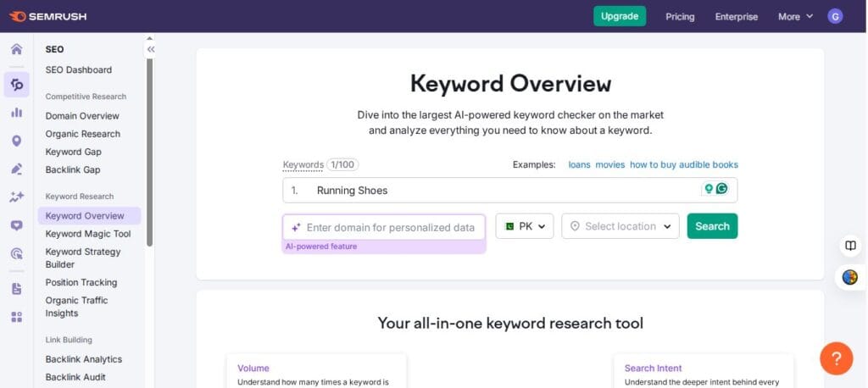
Task: Open Backlink Analytics in sidebar
Action: 84,359
